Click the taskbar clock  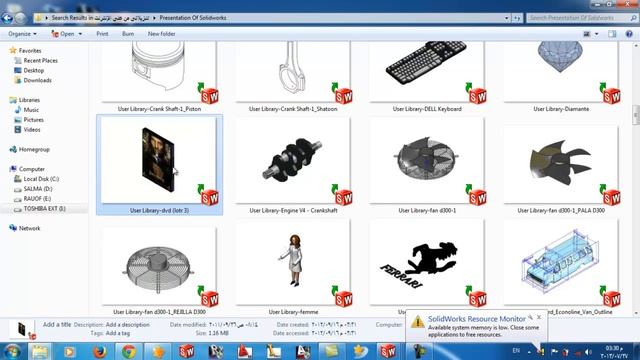[x=614, y=352]
